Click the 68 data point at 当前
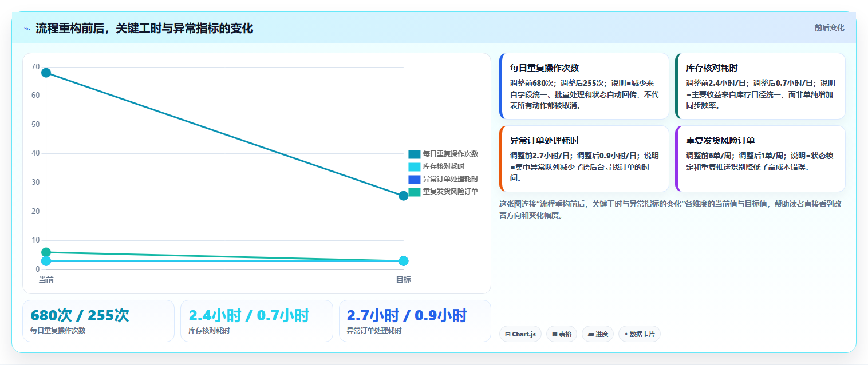The width and height of the screenshot is (868, 365). pos(46,73)
